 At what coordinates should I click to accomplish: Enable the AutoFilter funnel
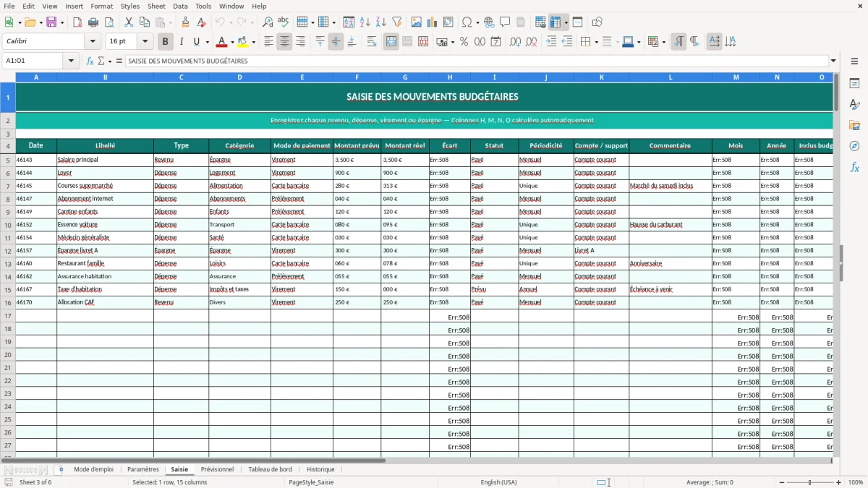396,22
